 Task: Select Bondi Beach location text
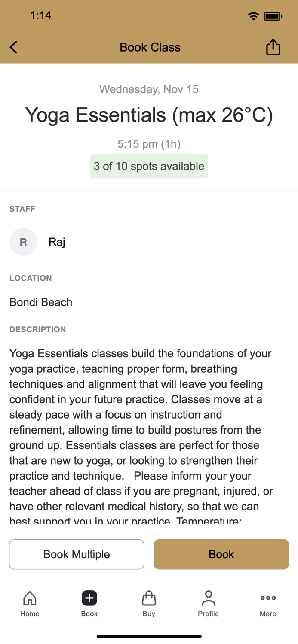(x=40, y=302)
